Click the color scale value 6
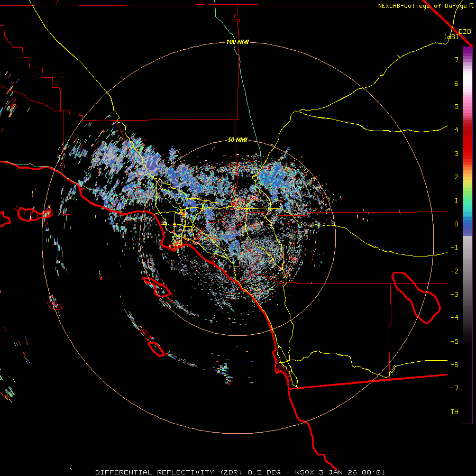 456,83
